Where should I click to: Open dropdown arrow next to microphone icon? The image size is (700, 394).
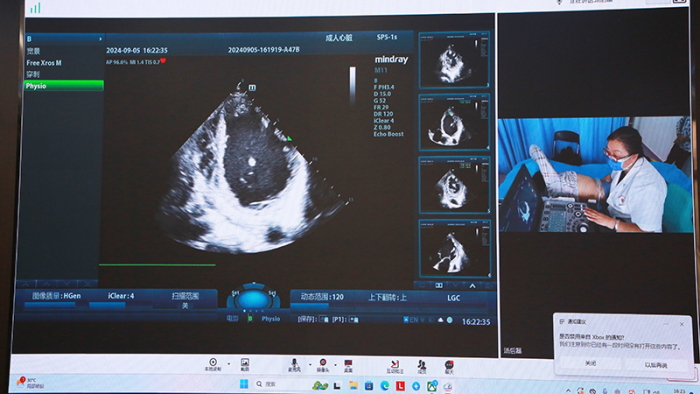click(310, 365)
